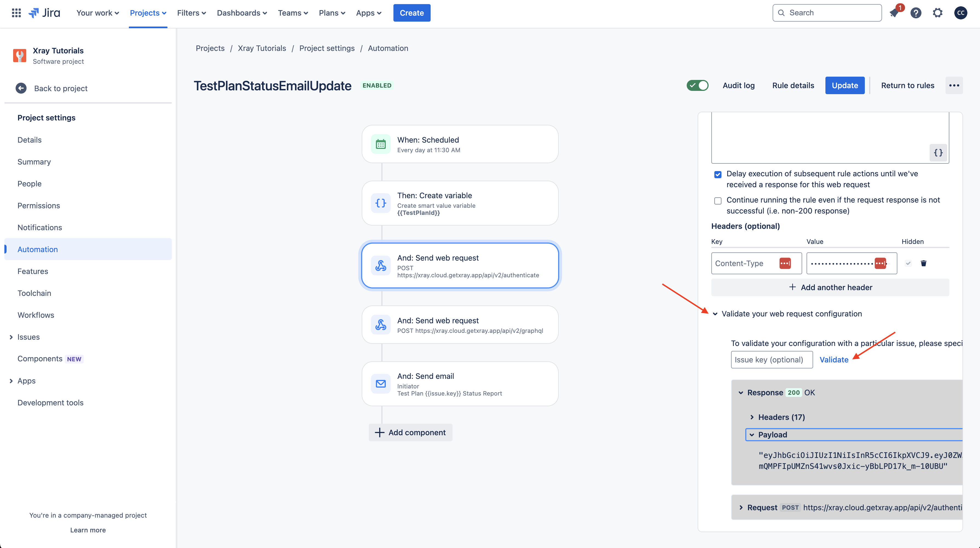Image resolution: width=980 pixels, height=548 pixels.
Task: Open Rule details
Action: click(793, 85)
